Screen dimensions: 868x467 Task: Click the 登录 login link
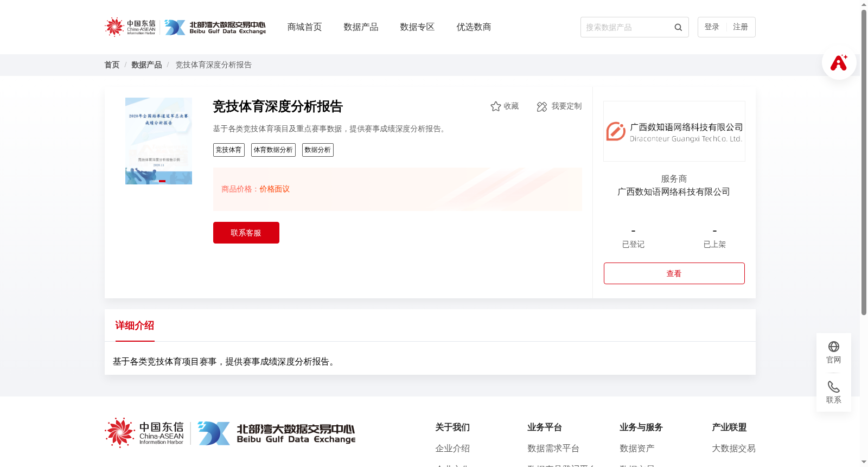(x=712, y=27)
